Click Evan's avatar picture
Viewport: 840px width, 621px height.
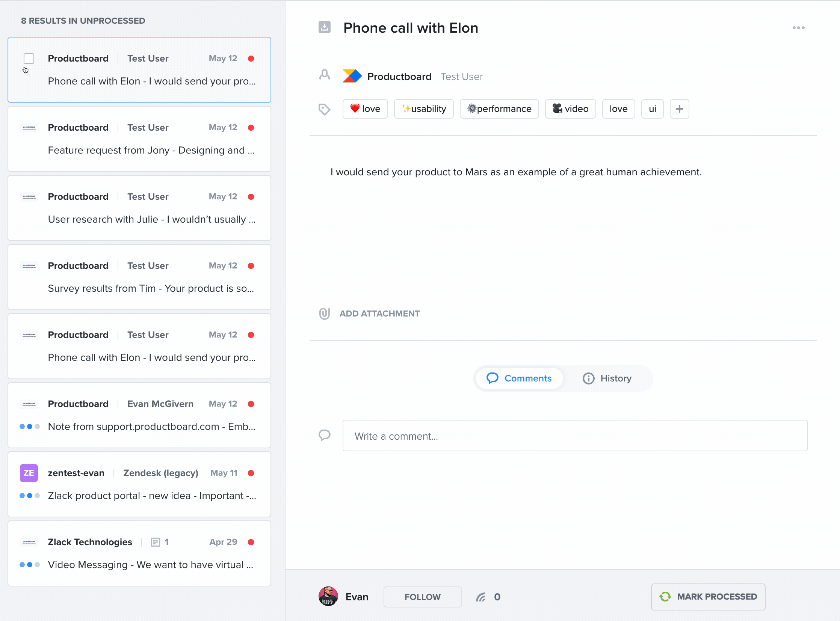[328, 596]
